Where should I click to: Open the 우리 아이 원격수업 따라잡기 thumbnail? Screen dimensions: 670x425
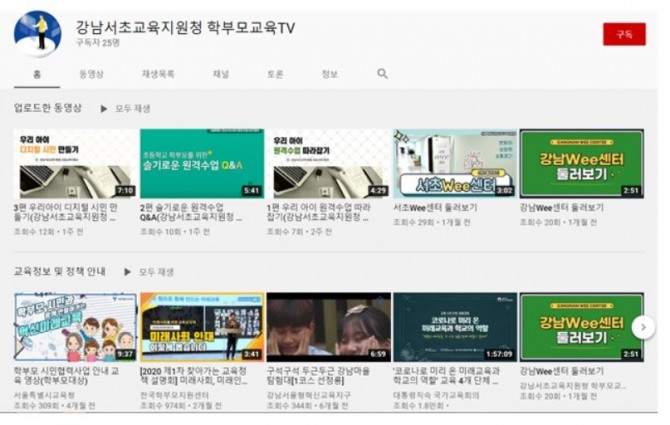pos(329,164)
